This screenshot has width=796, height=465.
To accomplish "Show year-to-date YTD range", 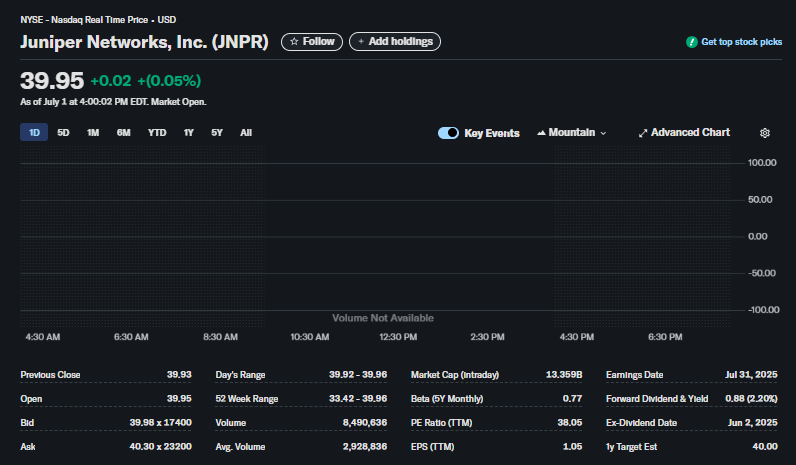I will (157, 132).
